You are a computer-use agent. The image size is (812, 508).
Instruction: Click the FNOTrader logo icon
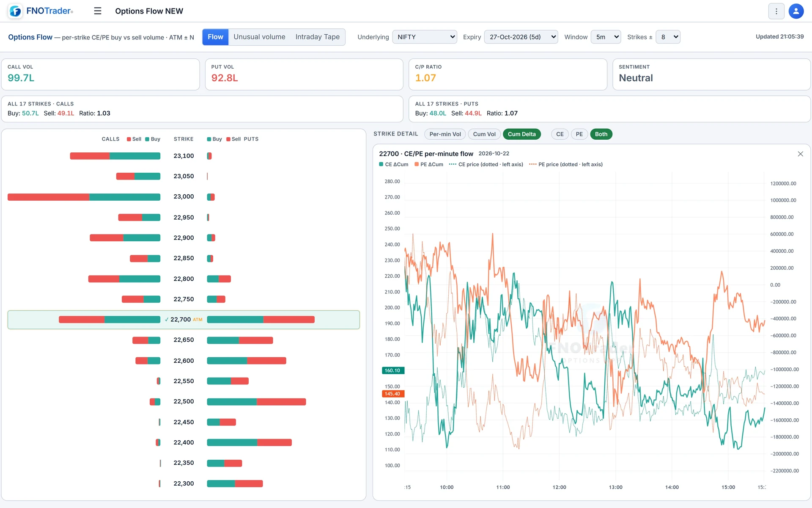pos(15,11)
